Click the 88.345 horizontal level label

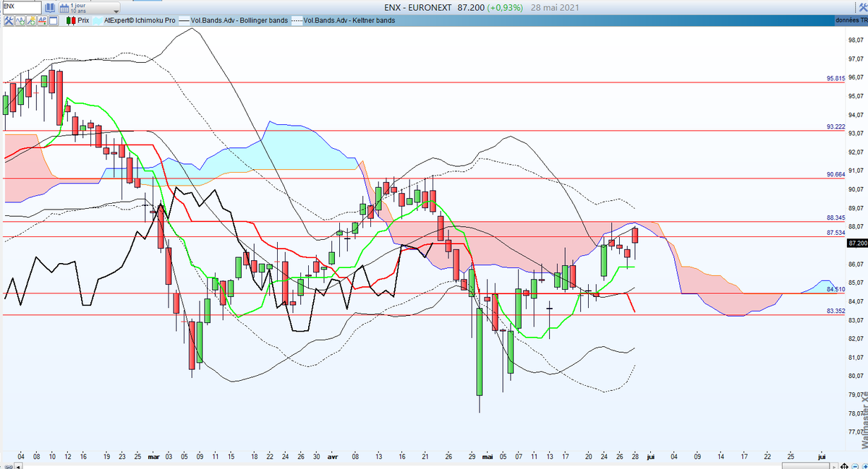[835, 218]
